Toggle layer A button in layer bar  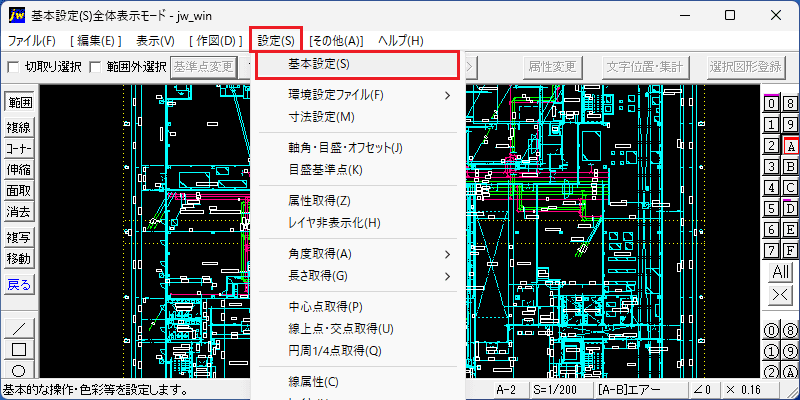(x=790, y=146)
